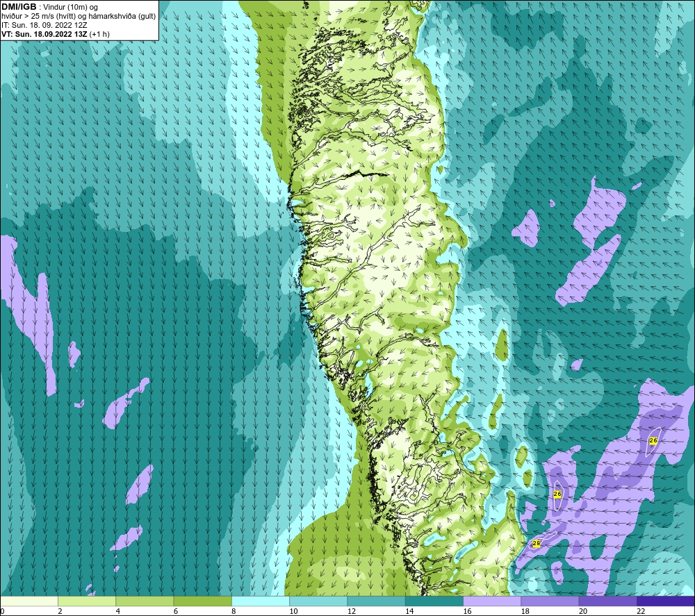This screenshot has width=695, height=616.
Task: Click the legend scale value '12'
Action: (x=352, y=612)
